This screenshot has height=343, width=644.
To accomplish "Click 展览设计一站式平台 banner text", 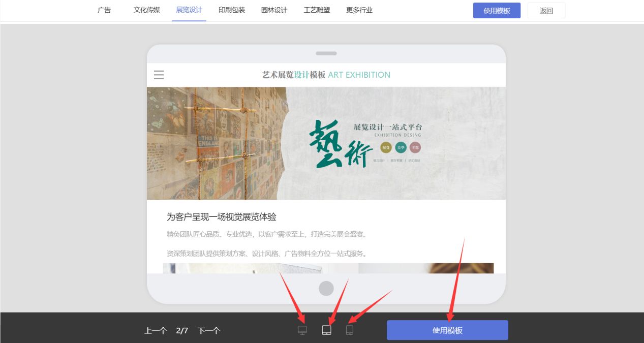I will click(x=388, y=127).
